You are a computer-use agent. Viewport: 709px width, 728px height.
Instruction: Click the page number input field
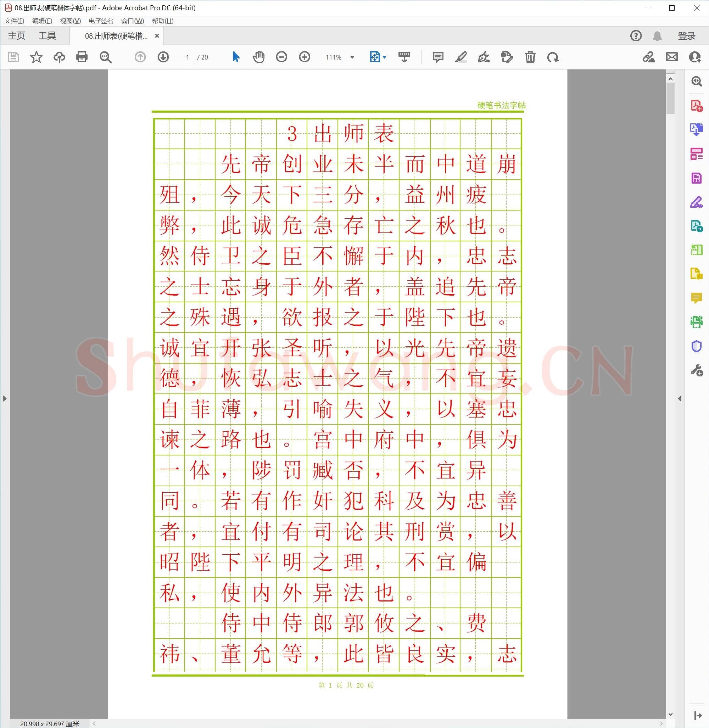[x=188, y=57]
